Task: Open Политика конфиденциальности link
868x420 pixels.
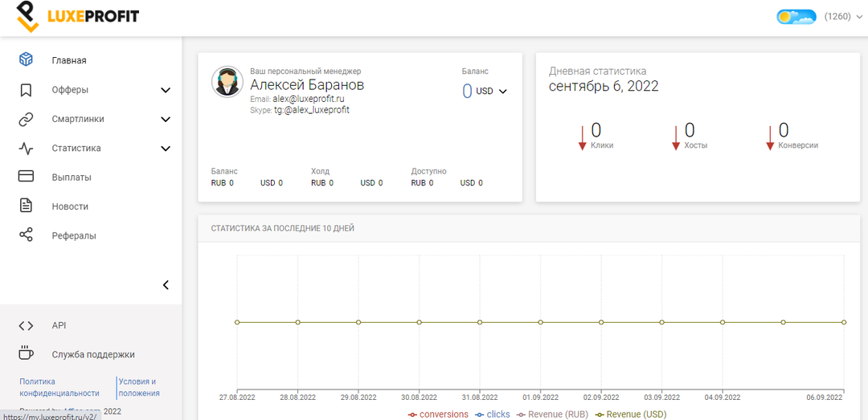Action: click(59, 387)
